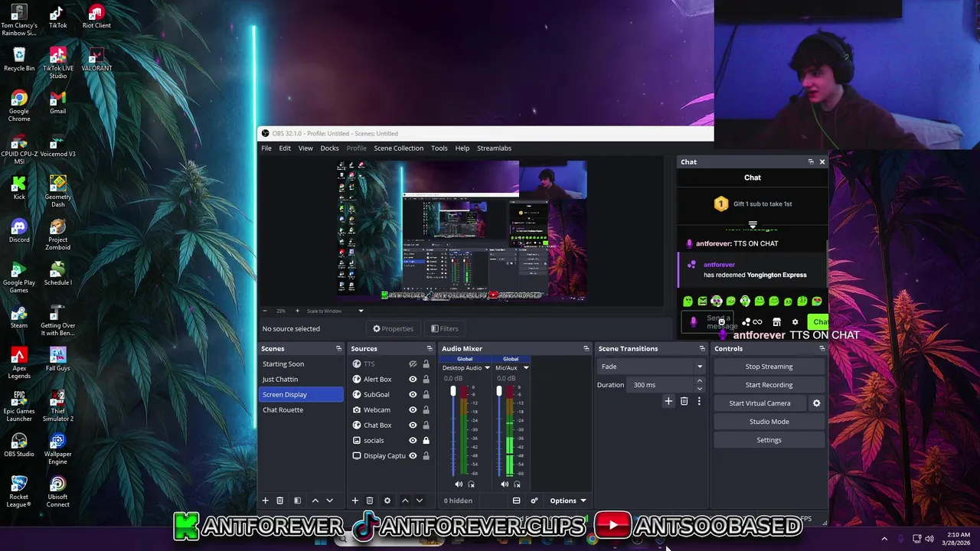Lock the Webcam source
980x551 pixels.
426,410
